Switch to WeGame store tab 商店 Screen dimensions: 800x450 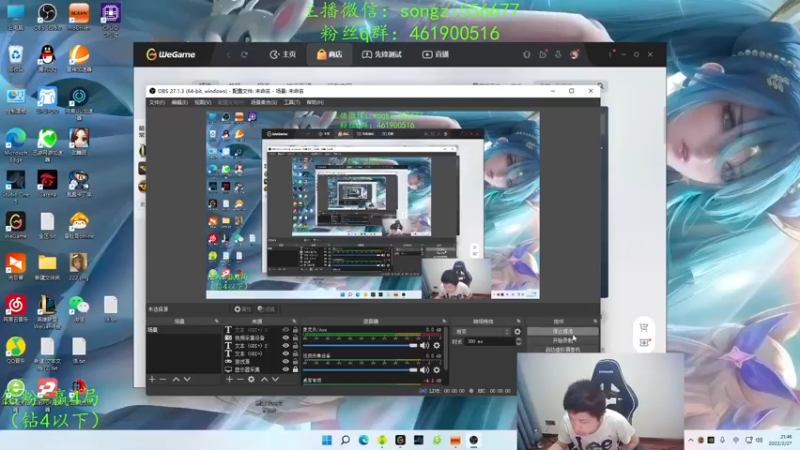[x=329, y=55]
